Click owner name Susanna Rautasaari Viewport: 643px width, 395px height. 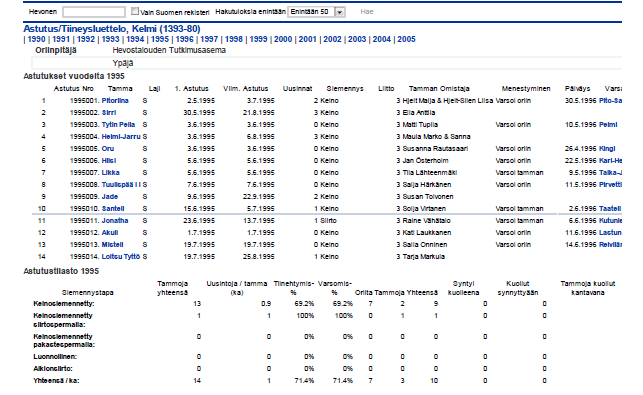[435, 148]
